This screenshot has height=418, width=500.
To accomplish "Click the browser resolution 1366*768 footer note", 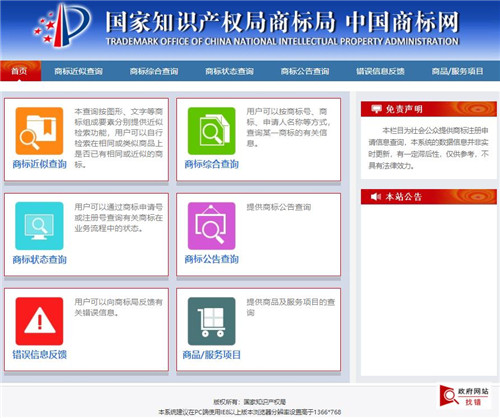I will pos(249,412).
